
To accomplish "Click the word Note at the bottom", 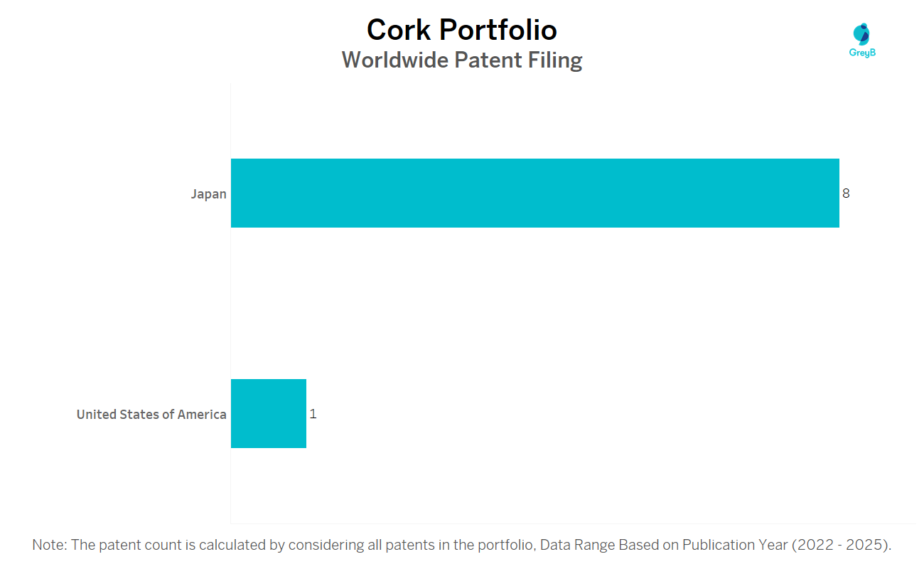I will [48, 545].
